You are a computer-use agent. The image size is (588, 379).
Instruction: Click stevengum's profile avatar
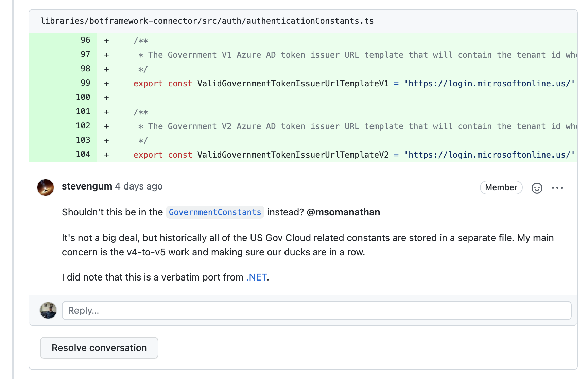pos(46,187)
